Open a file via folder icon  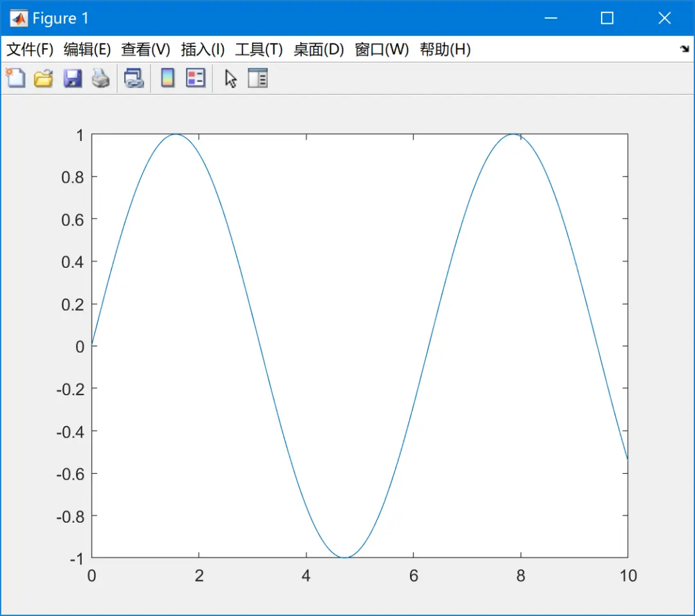click(44, 79)
